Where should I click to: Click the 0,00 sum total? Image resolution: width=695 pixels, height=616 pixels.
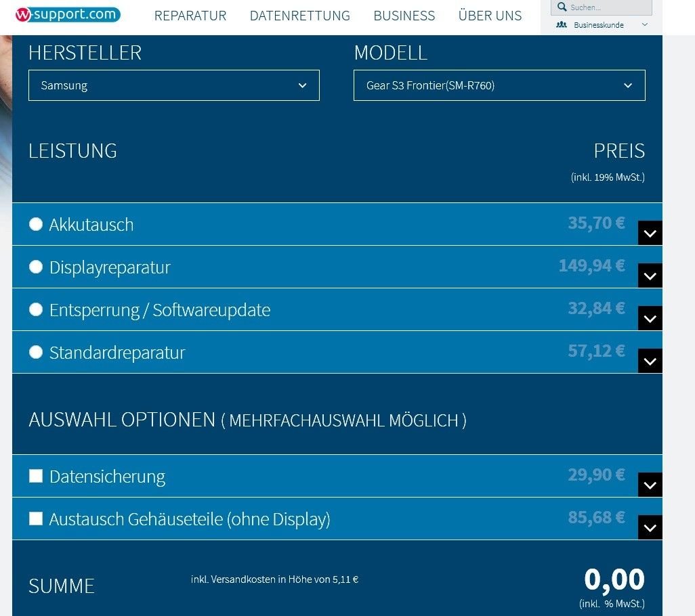point(614,579)
